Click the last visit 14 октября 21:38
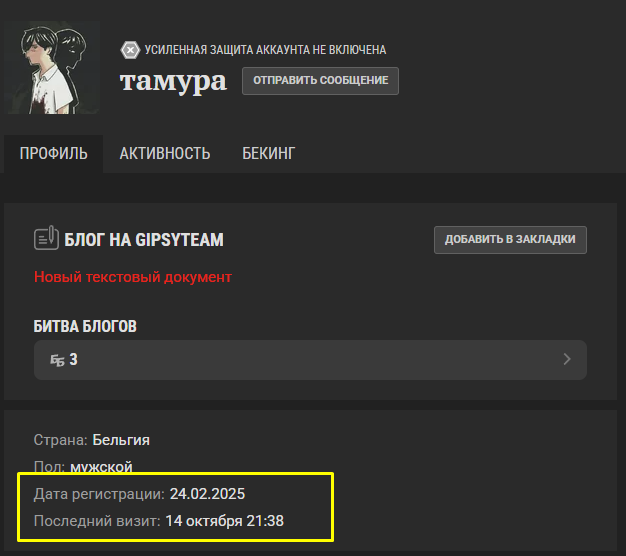This screenshot has width=626, height=556. click(224, 521)
